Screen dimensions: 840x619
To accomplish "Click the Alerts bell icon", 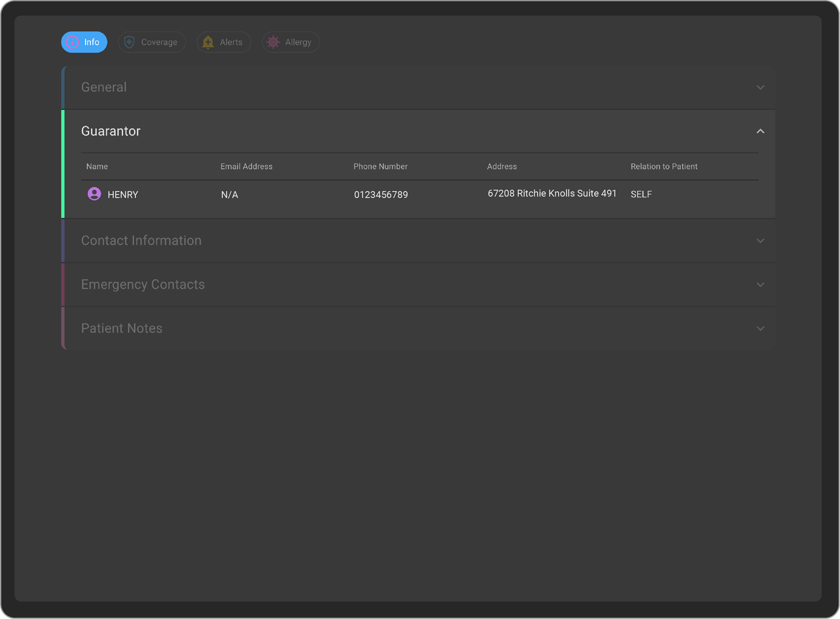I will point(208,42).
